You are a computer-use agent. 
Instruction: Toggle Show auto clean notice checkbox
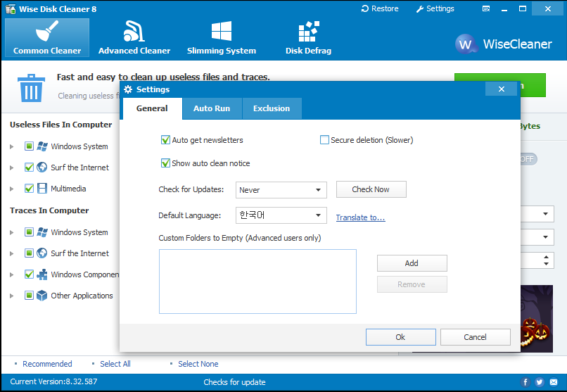166,163
